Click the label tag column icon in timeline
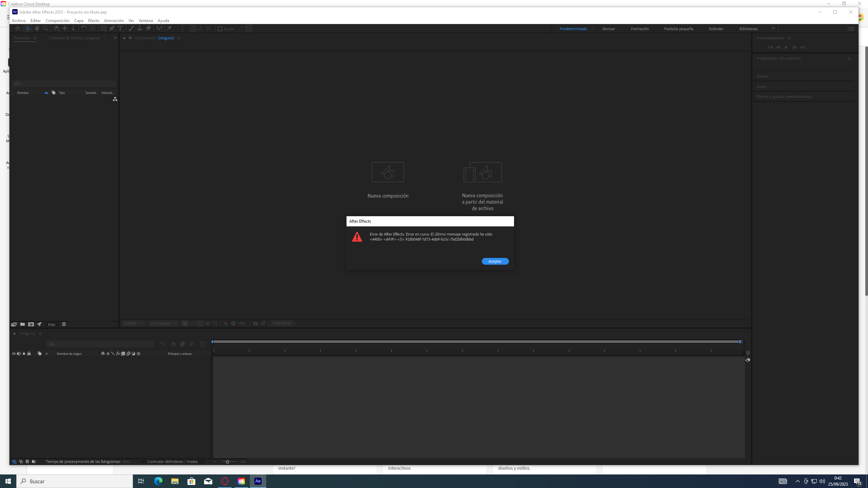This screenshot has height=488, width=868. tap(40, 354)
